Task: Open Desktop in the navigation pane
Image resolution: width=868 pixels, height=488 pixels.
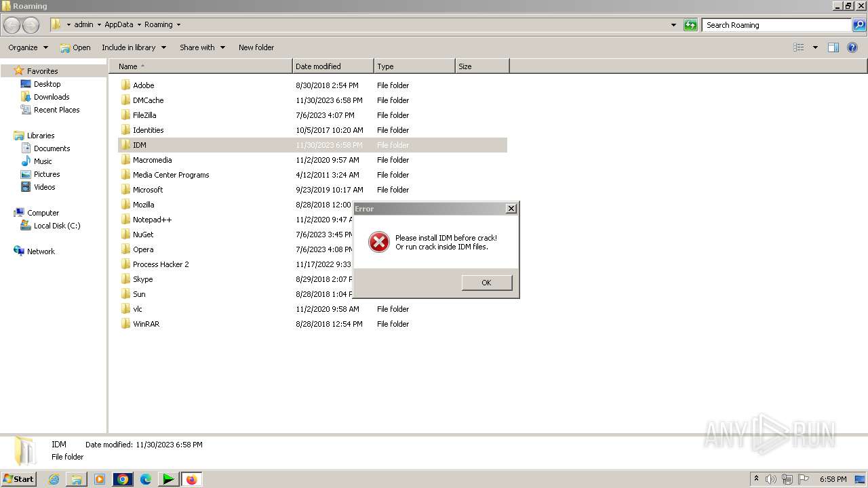Action: point(47,84)
